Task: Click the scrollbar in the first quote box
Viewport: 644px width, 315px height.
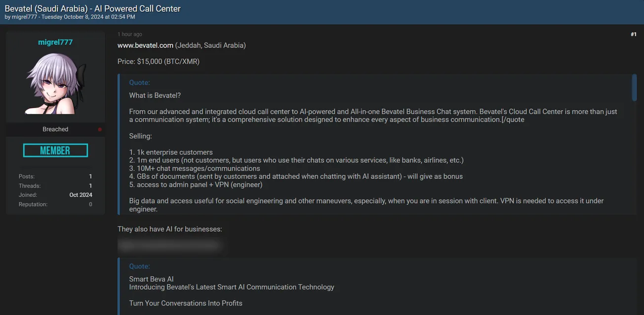Action: pos(634,88)
